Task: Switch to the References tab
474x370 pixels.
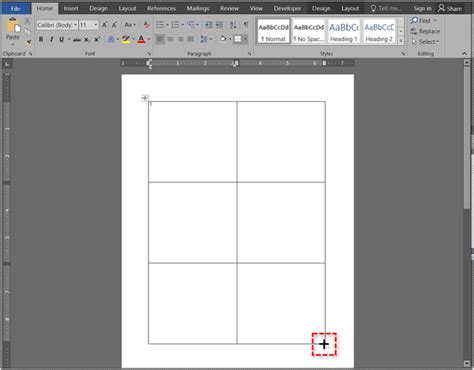Action: click(x=161, y=8)
